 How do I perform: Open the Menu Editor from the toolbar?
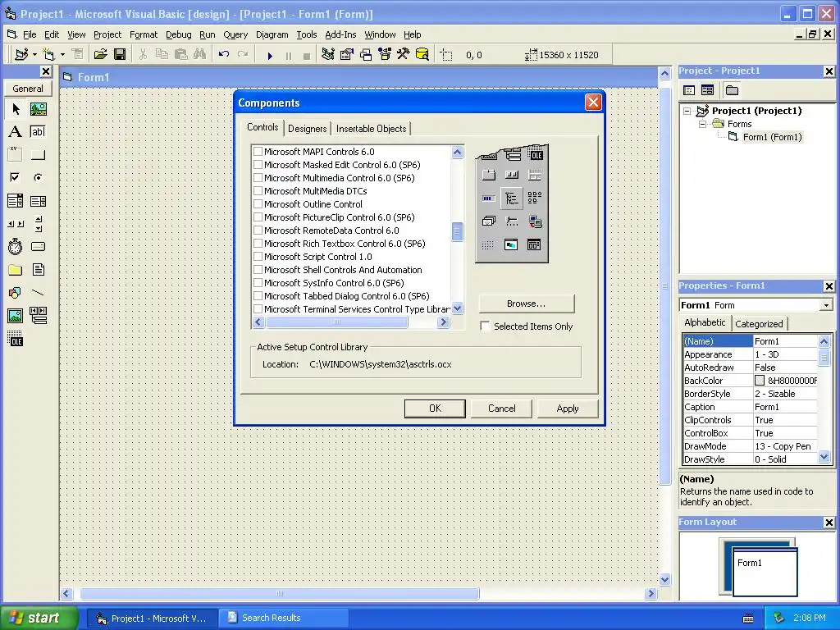(x=78, y=55)
